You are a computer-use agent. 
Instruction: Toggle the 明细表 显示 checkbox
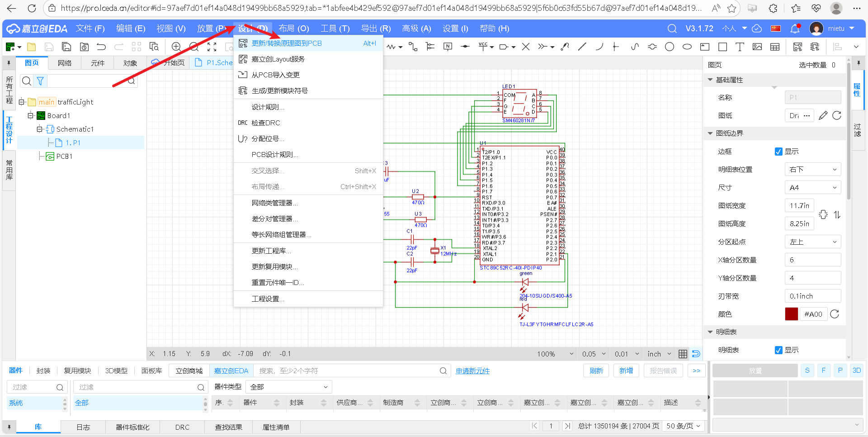(778, 350)
